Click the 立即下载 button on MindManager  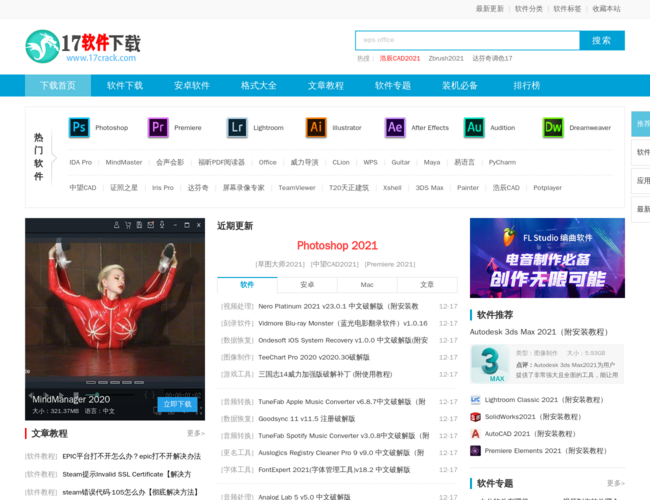click(x=177, y=404)
